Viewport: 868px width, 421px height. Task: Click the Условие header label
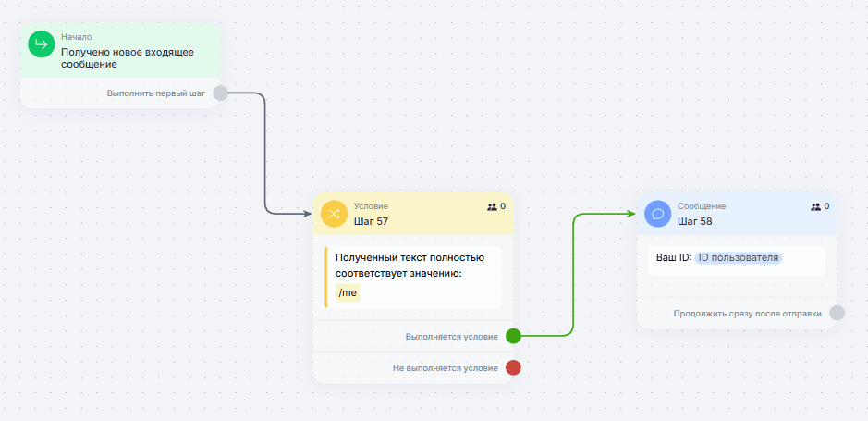371,206
